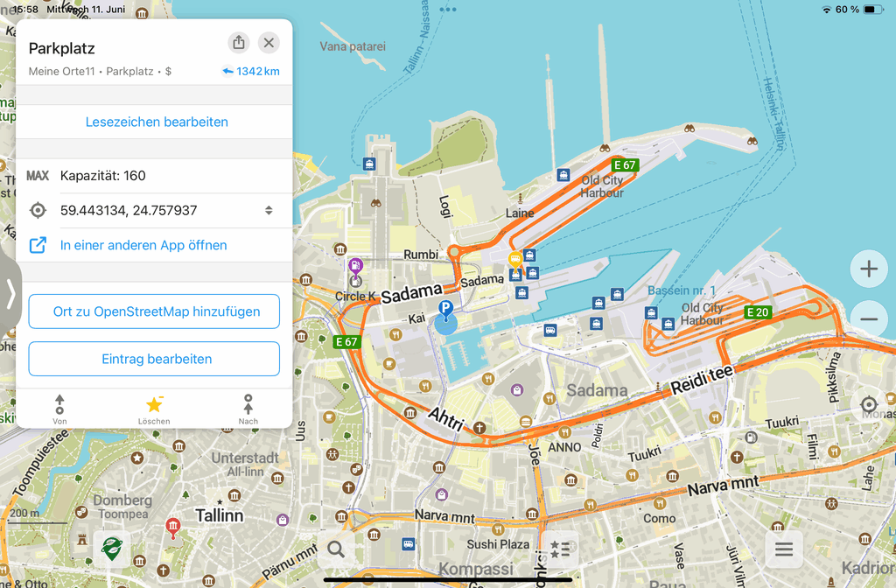
Task: Click Eintrag bearbeiten button
Action: [x=154, y=359]
